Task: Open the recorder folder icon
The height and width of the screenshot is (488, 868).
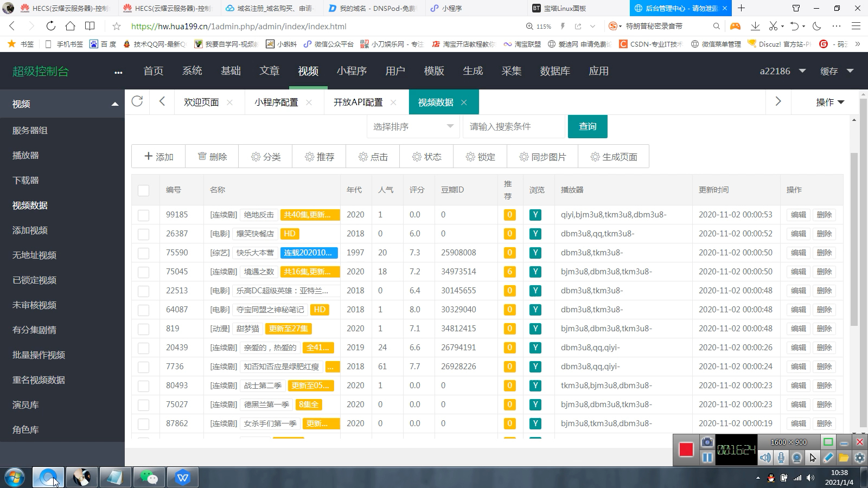Action: click(x=844, y=458)
